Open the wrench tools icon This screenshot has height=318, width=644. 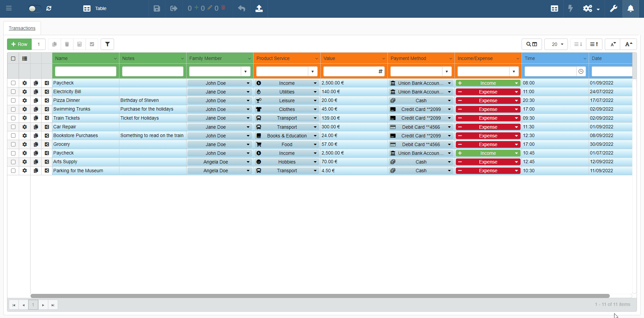pos(613,9)
